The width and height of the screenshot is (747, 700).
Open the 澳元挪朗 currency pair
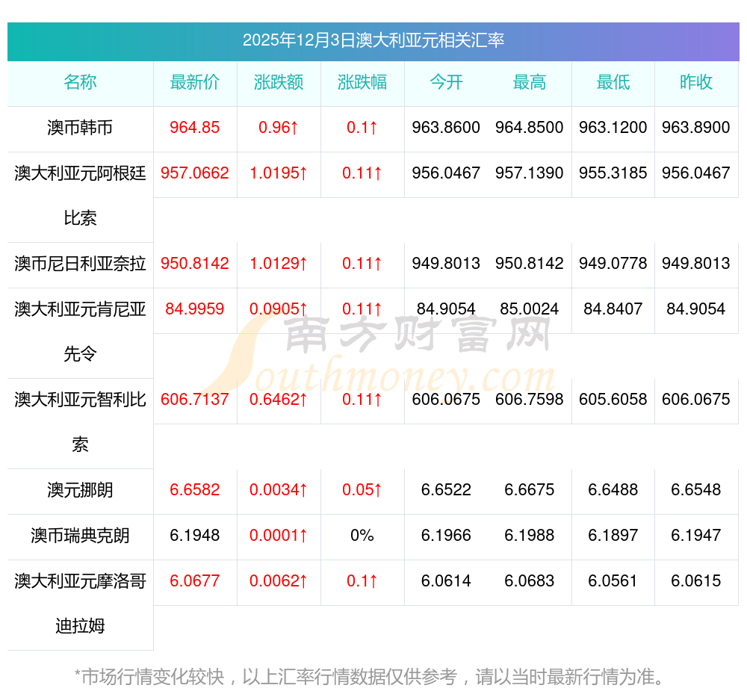[80, 490]
